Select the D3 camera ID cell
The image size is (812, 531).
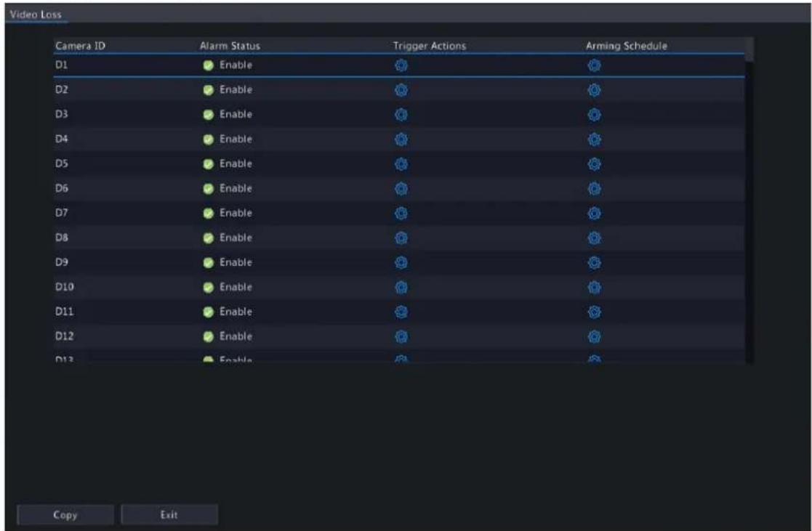(x=61, y=114)
